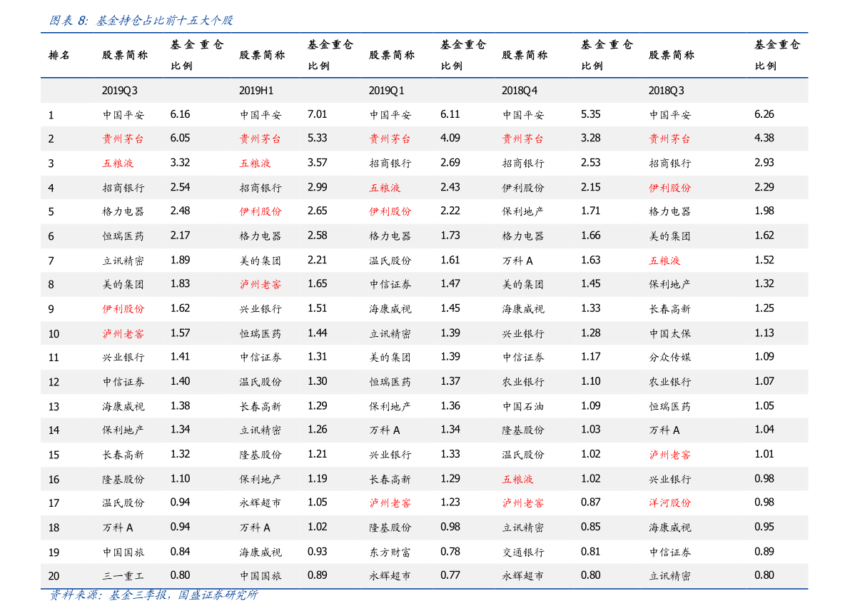Select the 1.71 value for 保利地产

590,211
